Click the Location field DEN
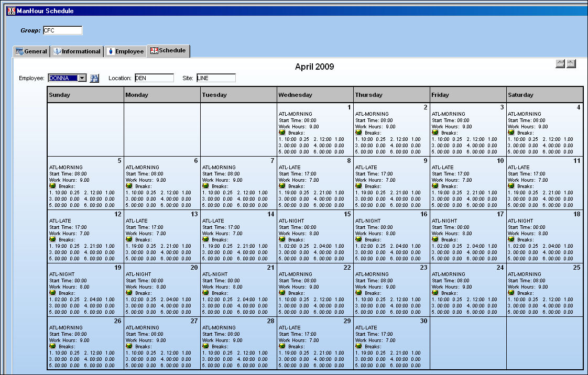Screen dimensions: 588x375 click(154, 78)
